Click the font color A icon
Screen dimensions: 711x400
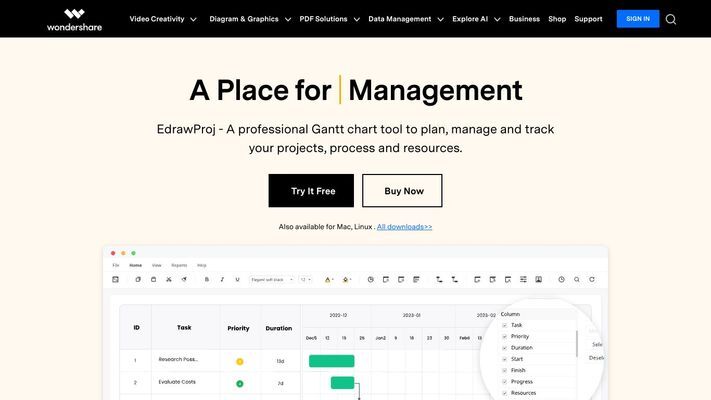[328, 280]
